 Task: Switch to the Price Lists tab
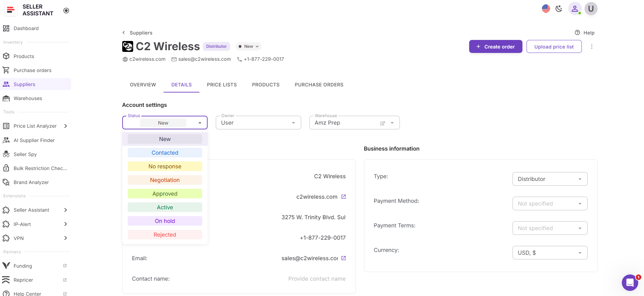point(222,85)
